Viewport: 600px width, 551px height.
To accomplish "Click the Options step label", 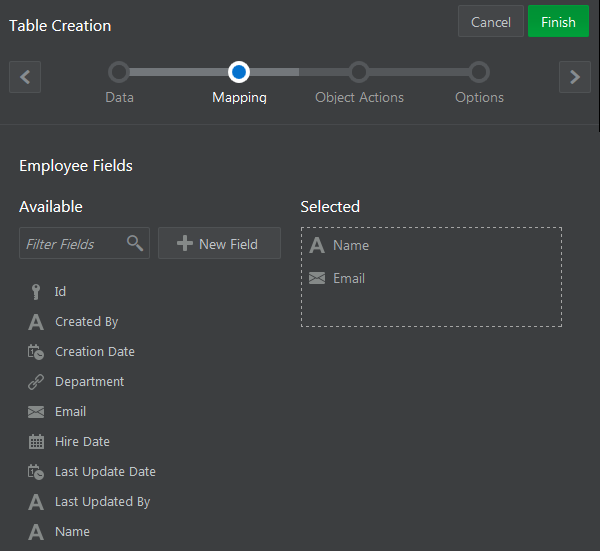I will pyautogui.click(x=479, y=98).
